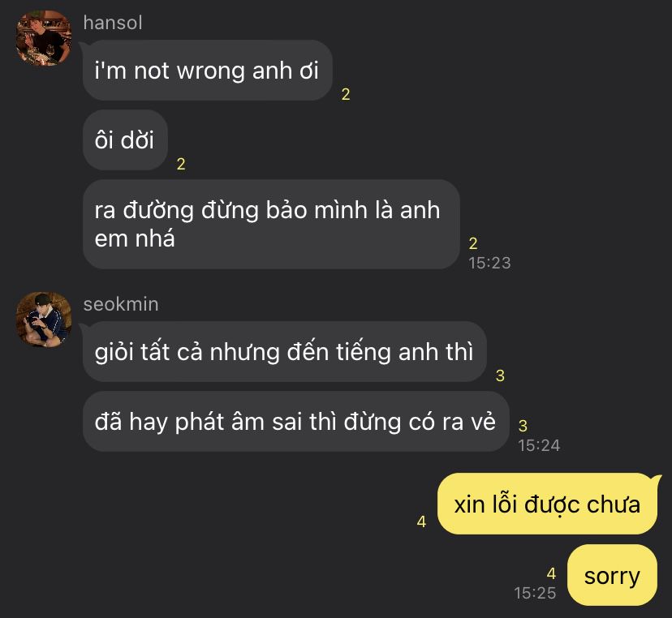Image resolution: width=672 pixels, height=618 pixels.
Task: Tap unread count 4 beside "xin lỗi được chưa"
Action: [422, 521]
